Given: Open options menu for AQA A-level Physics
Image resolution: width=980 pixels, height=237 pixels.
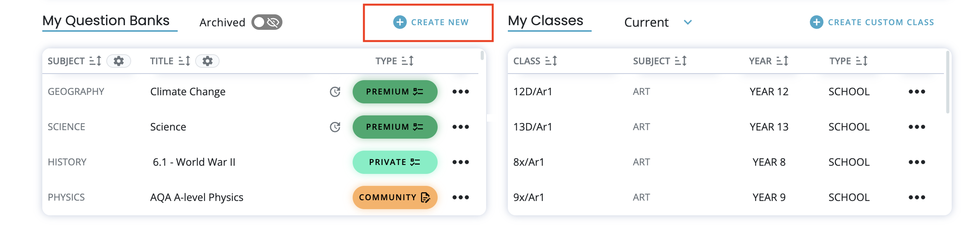Looking at the screenshot, I should (461, 197).
